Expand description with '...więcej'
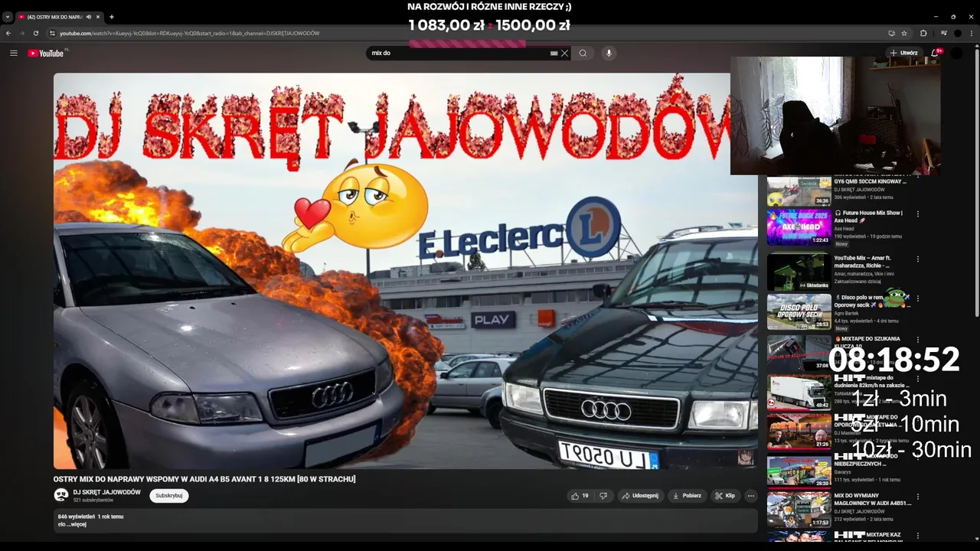 point(77,524)
